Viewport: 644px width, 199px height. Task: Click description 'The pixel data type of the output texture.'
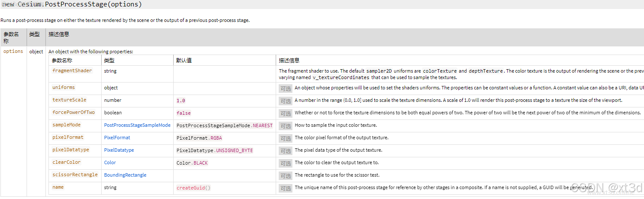click(338, 150)
